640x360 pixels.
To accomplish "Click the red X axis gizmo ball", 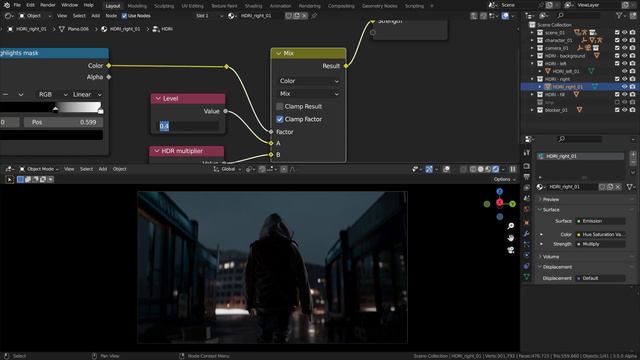I will 500,202.
